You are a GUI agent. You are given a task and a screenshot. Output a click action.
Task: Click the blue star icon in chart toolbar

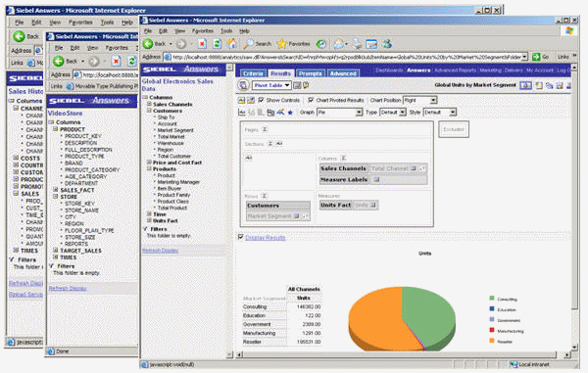290,113
